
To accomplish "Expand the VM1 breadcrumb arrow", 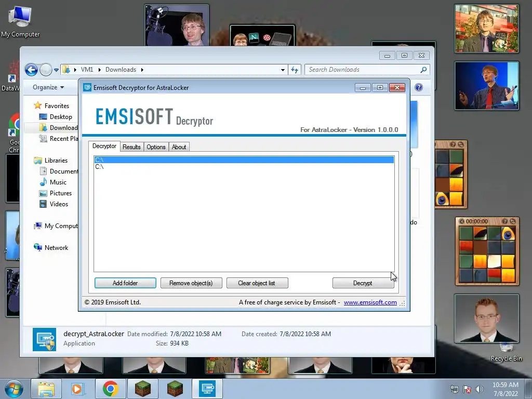I will [99, 70].
